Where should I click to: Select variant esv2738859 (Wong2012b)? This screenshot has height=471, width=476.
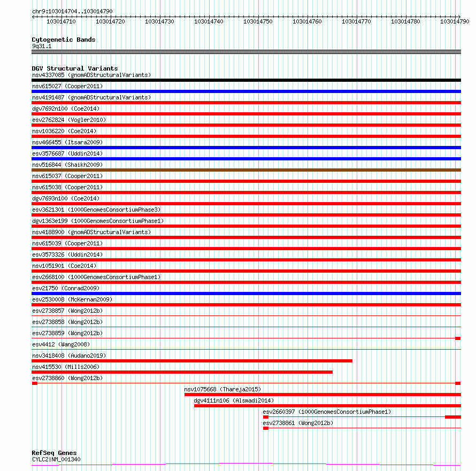(x=67, y=333)
